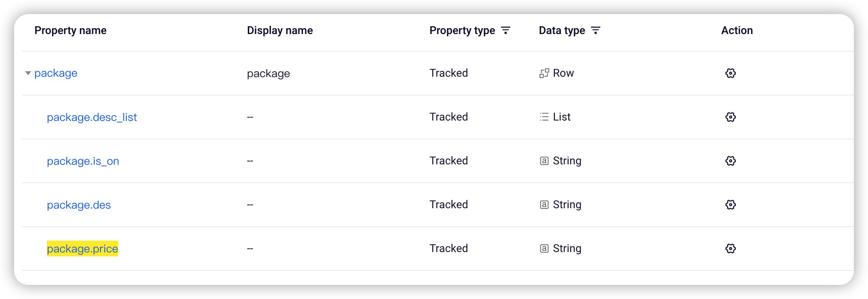Open settings gear for package.desc_list row
This screenshot has width=868, height=299.
pos(730,117)
